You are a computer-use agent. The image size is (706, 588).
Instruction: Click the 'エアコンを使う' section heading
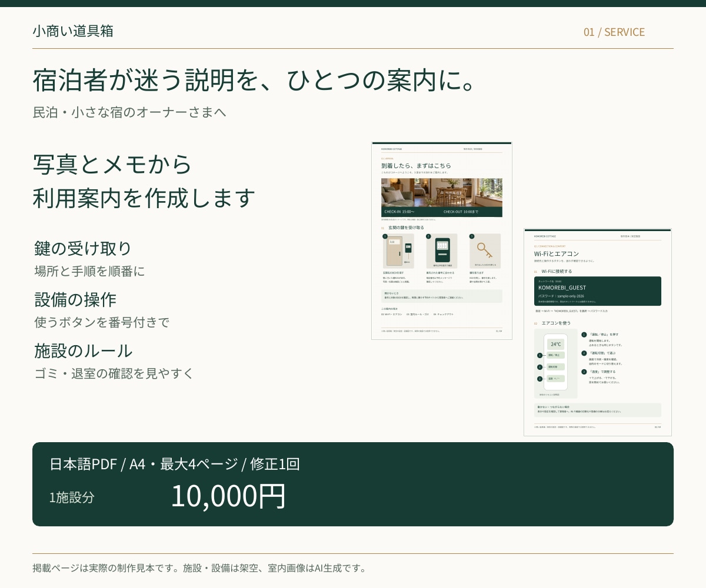pos(556,323)
